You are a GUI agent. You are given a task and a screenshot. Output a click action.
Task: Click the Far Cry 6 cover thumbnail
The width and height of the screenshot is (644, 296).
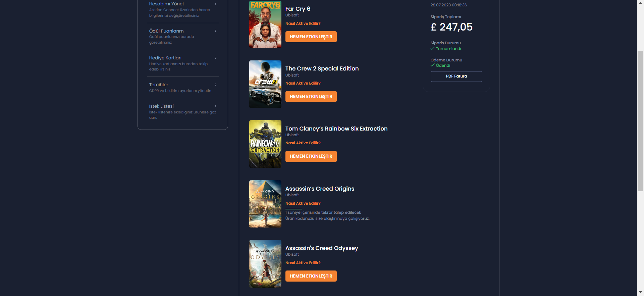coord(265,24)
